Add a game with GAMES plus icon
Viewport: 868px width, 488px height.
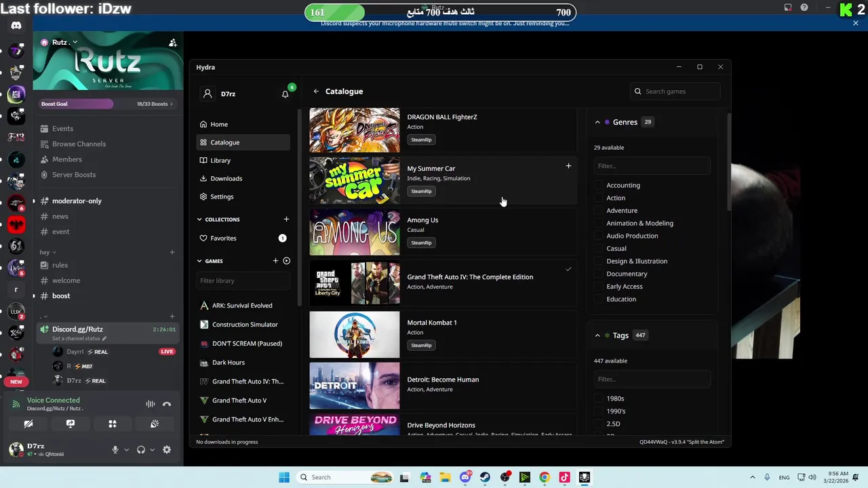[275, 261]
